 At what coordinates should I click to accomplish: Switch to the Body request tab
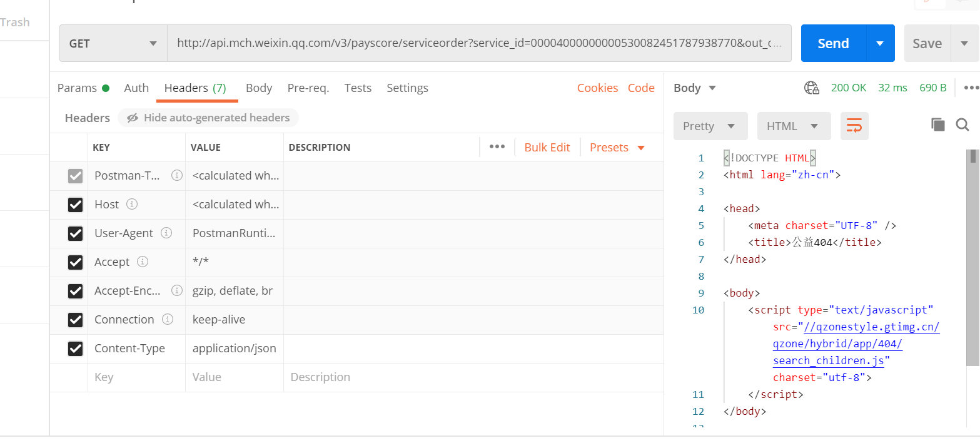(259, 88)
